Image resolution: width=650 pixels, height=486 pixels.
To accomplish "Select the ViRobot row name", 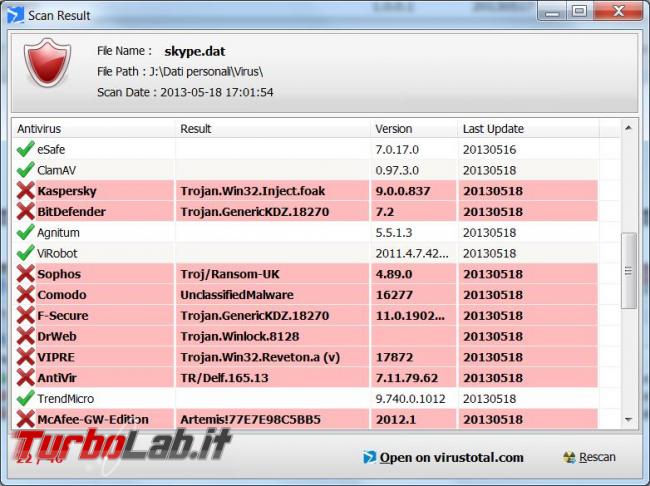I will click(57, 253).
